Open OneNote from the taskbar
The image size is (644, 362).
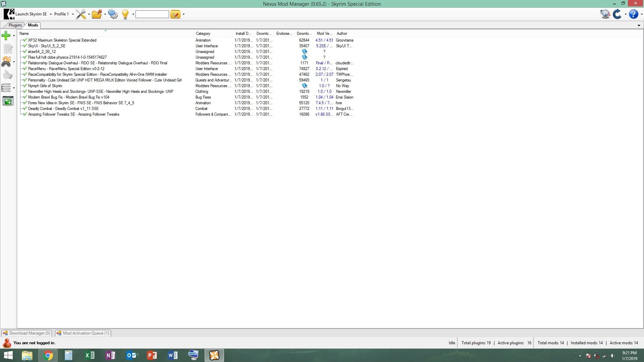110,355
